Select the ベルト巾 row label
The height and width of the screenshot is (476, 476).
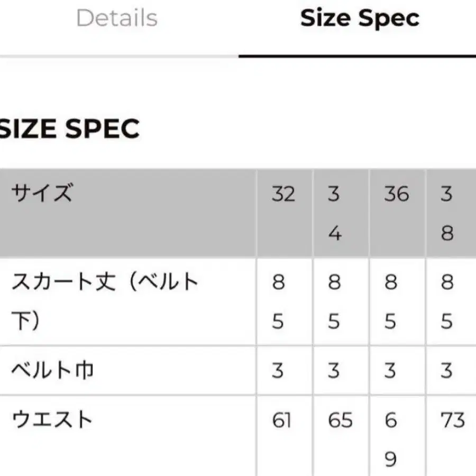(52, 370)
